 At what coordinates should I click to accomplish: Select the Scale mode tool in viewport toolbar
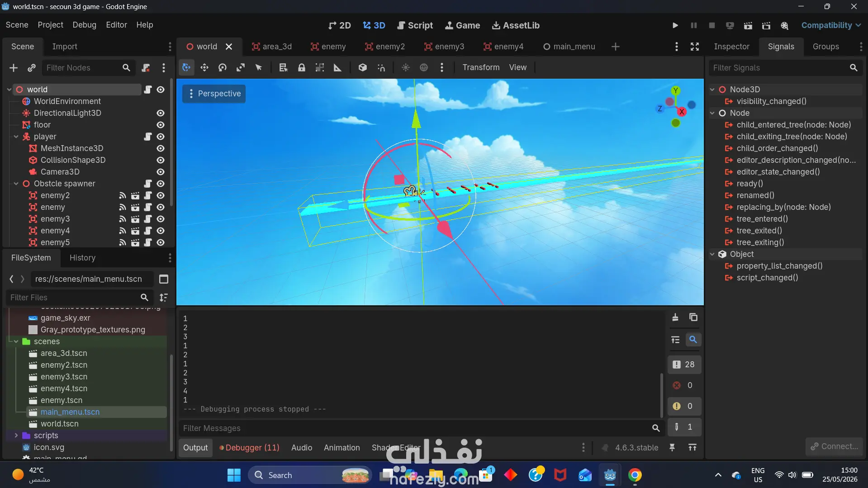[x=241, y=67]
